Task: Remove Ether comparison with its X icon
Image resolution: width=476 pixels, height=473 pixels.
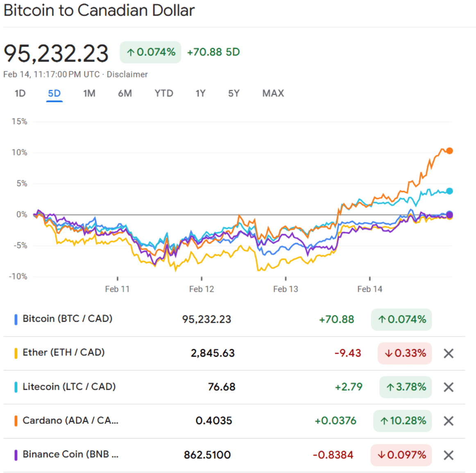Action: [449, 353]
